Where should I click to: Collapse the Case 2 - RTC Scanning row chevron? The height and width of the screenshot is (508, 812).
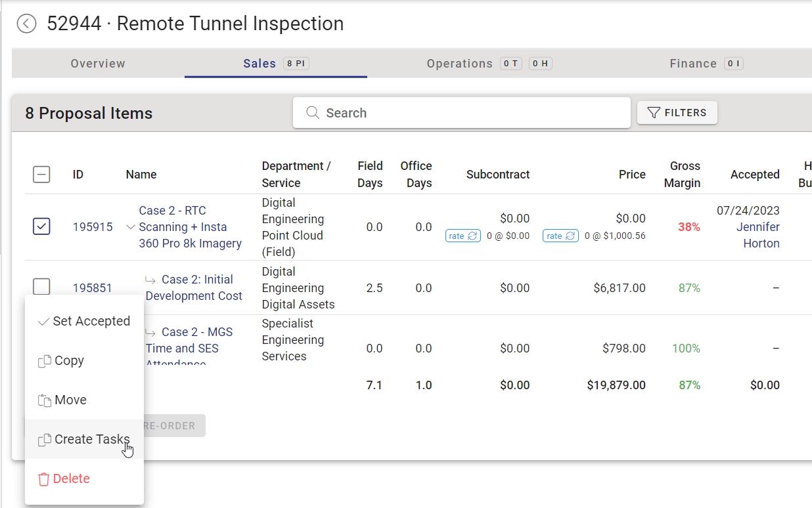pyautogui.click(x=129, y=228)
